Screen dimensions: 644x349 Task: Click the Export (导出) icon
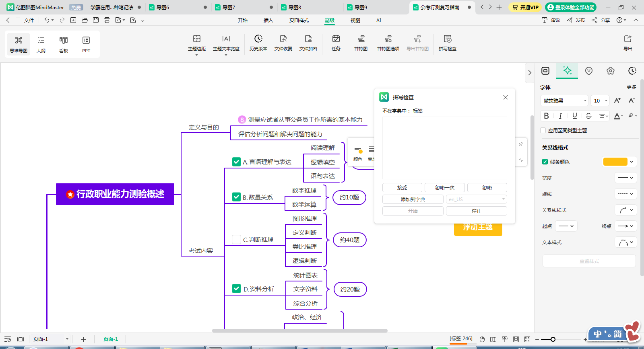[628, 43]
